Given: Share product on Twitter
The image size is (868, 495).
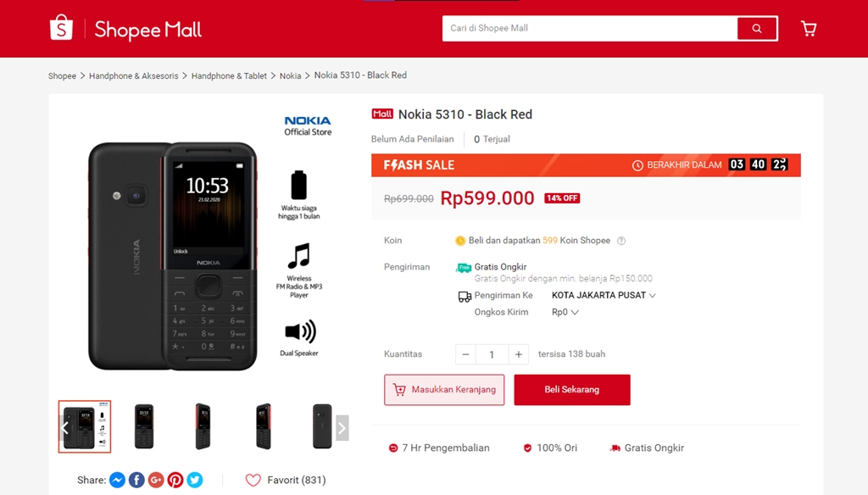Looking at the screenshot, I should click(195, 480).
